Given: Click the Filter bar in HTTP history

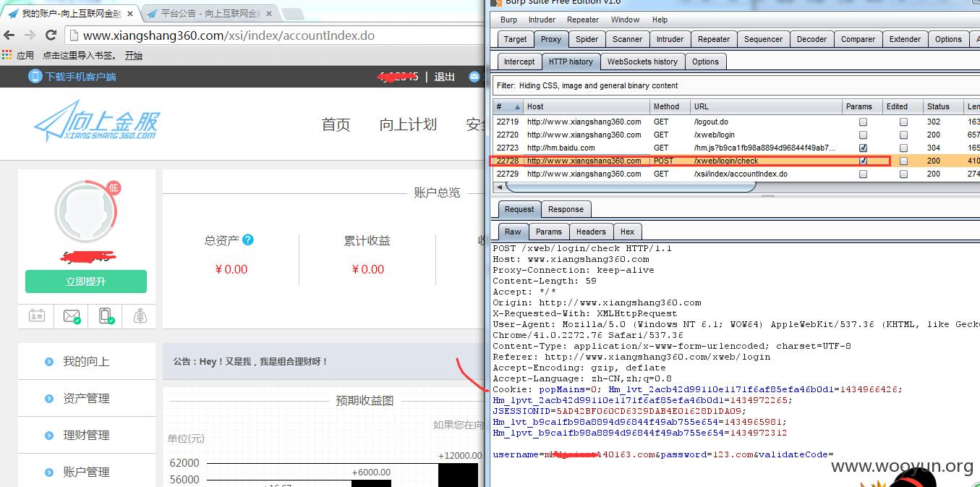Looking at the screenshot, I should click(x=736, y=85).
